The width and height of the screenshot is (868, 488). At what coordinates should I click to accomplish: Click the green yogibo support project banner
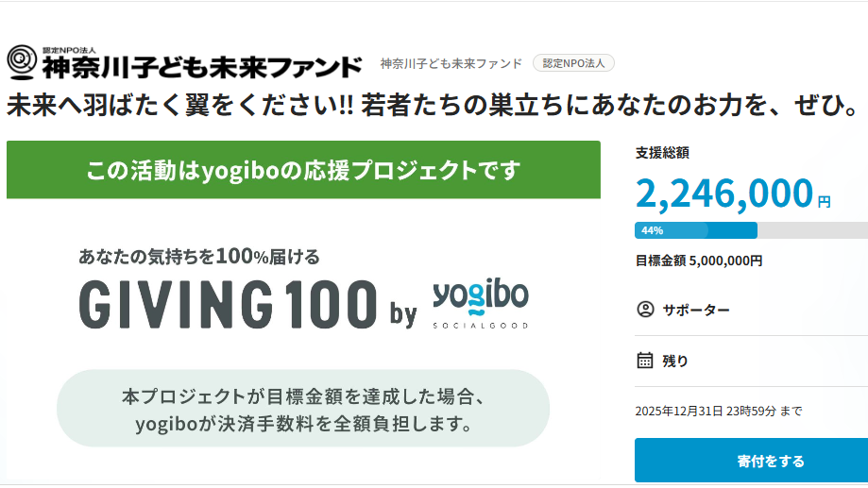[303, 170]
